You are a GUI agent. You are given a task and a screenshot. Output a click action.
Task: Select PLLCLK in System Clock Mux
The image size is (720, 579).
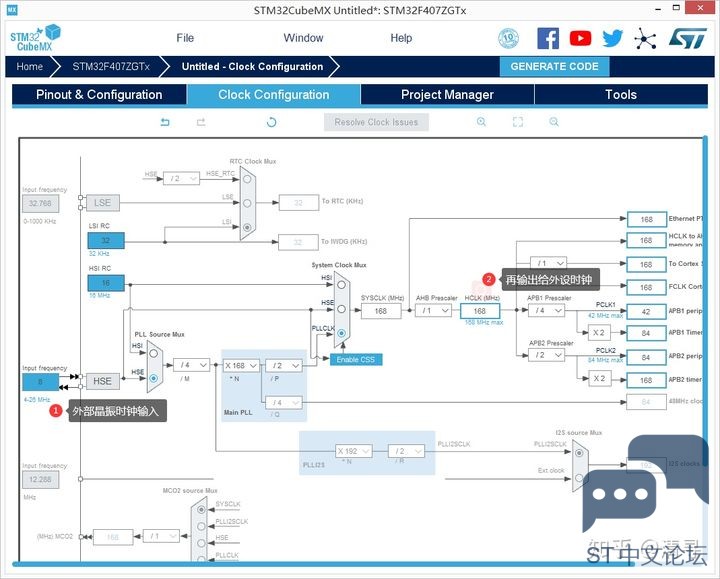(x=341, y=333)
